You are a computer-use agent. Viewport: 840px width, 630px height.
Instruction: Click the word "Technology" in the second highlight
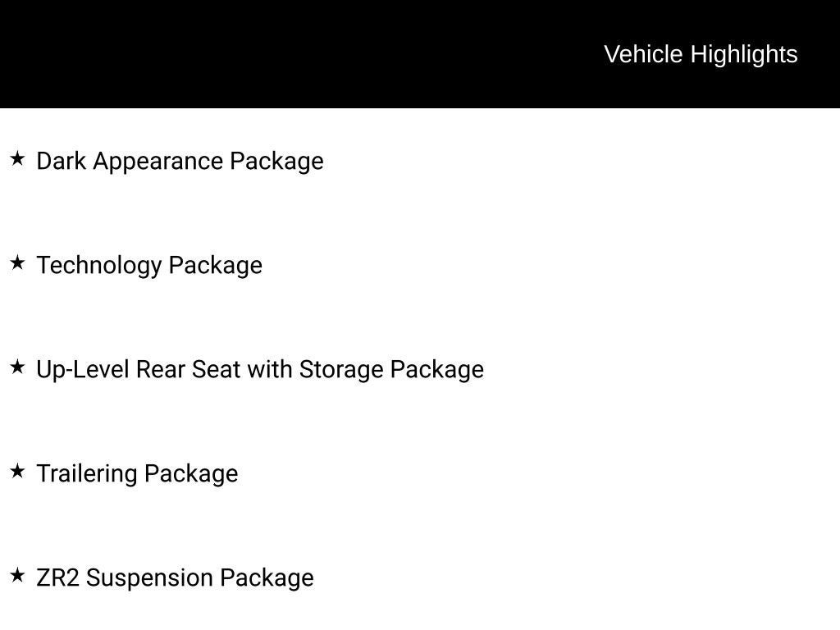tap(99, 266)
